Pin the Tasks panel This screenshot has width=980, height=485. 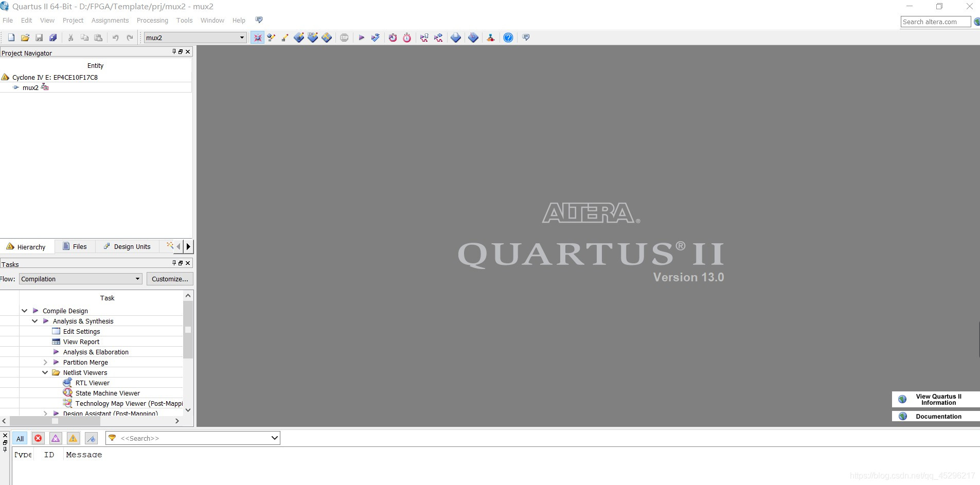pyautogui.click(x=174, y=263)
